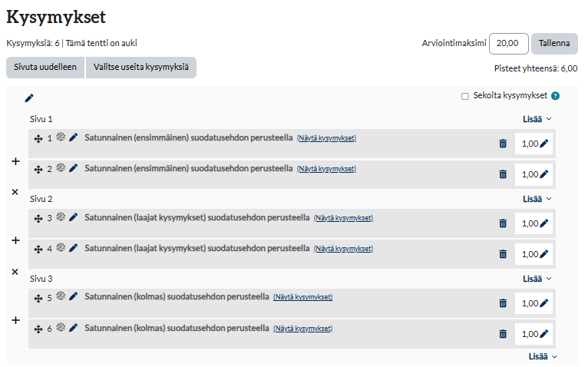Toggle Sekoita kysymykset checkbox

(x=465, y=97)
